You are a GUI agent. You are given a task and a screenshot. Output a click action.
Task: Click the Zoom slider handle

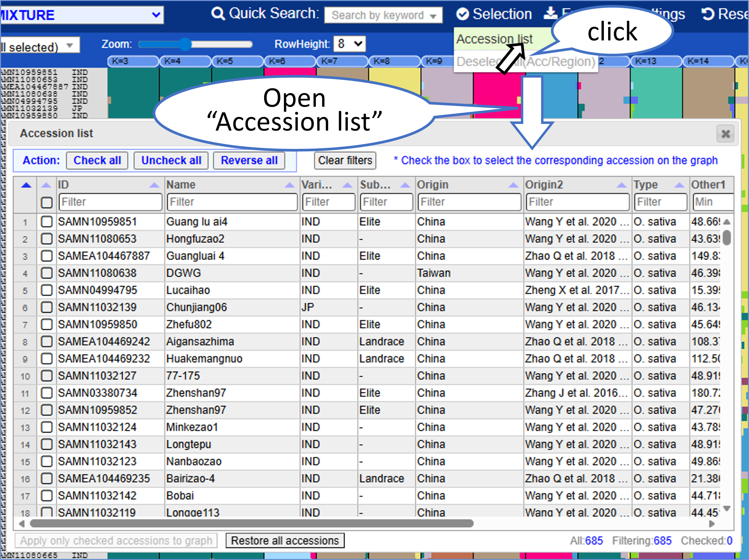pyautogui.click(x=185, y=44)
